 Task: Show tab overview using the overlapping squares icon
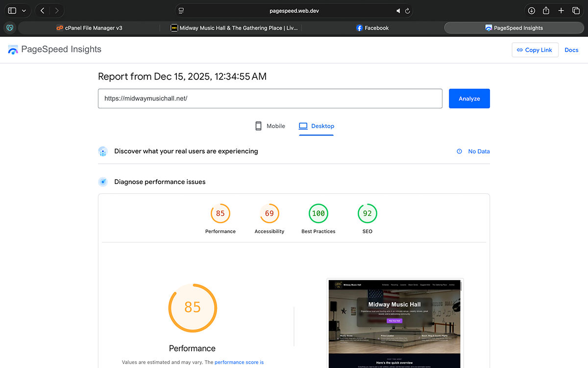pos(576,10)
